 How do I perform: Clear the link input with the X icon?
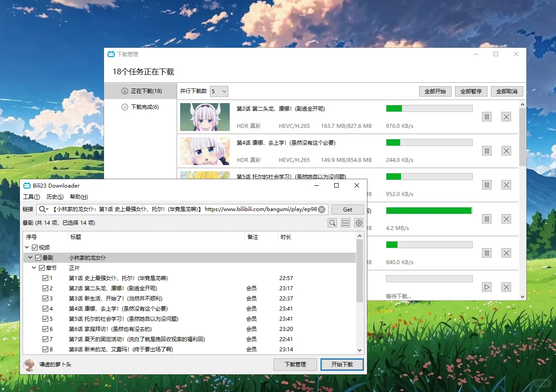click(x=322, y=209)
